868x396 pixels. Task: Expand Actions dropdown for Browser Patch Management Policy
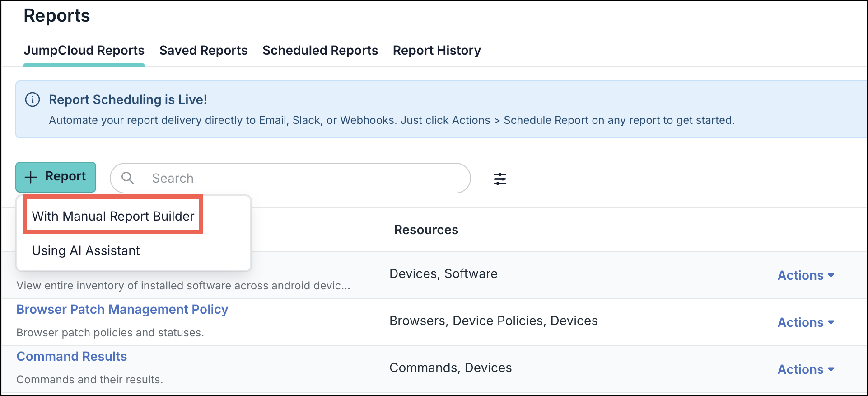coord(806,322)
